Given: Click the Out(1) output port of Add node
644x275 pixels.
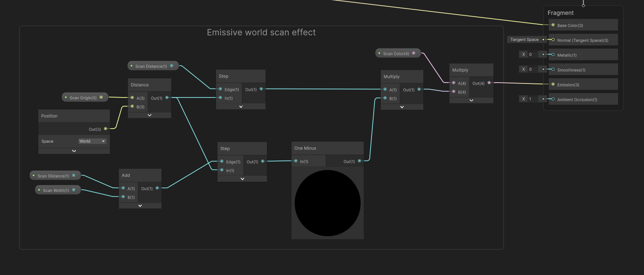Looking at the screenshot, I should point(157,188).
